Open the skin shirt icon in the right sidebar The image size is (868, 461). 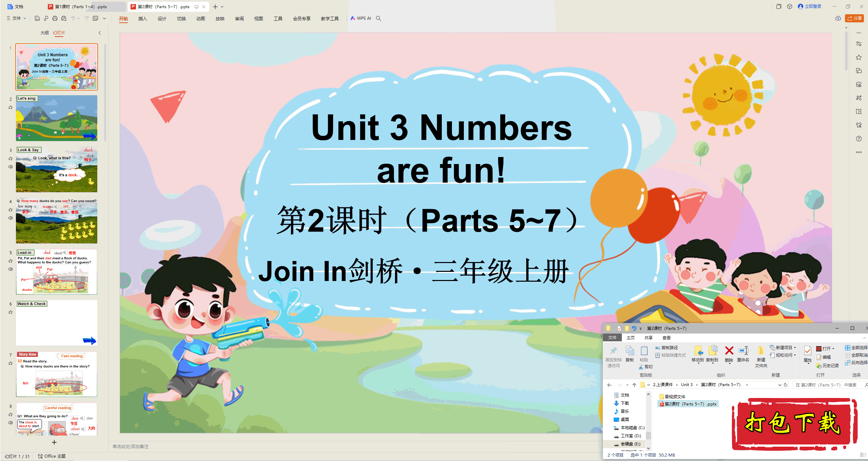(859, 125)
